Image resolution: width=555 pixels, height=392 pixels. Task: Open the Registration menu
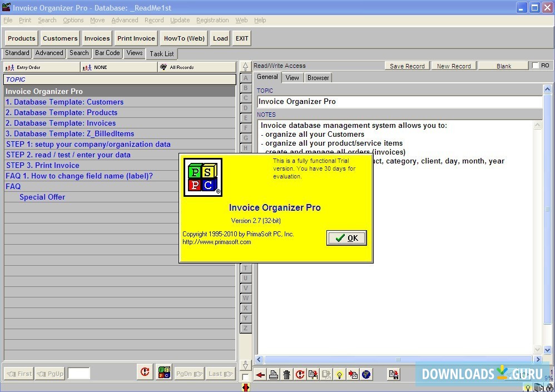(x=212, y=20)
